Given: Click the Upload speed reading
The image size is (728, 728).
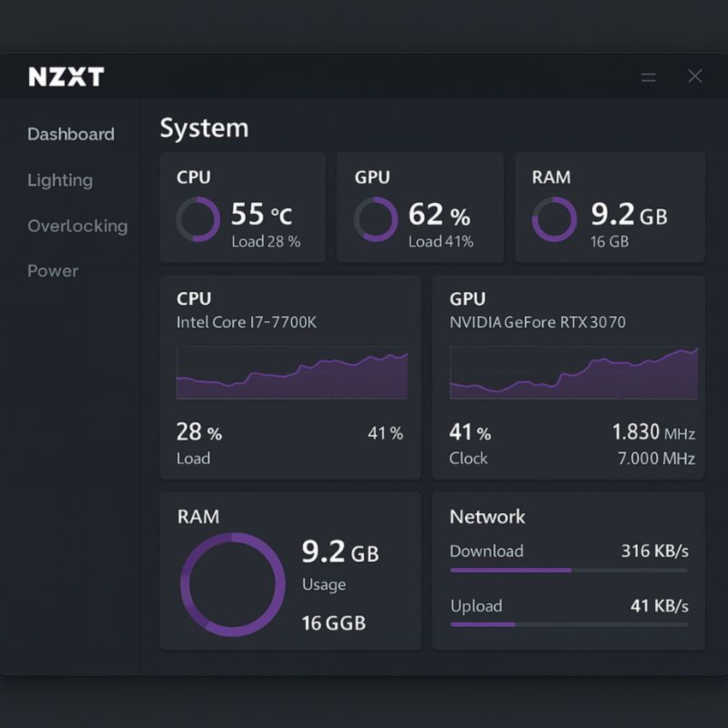Looking at the screenshot, I should point(660,606).
